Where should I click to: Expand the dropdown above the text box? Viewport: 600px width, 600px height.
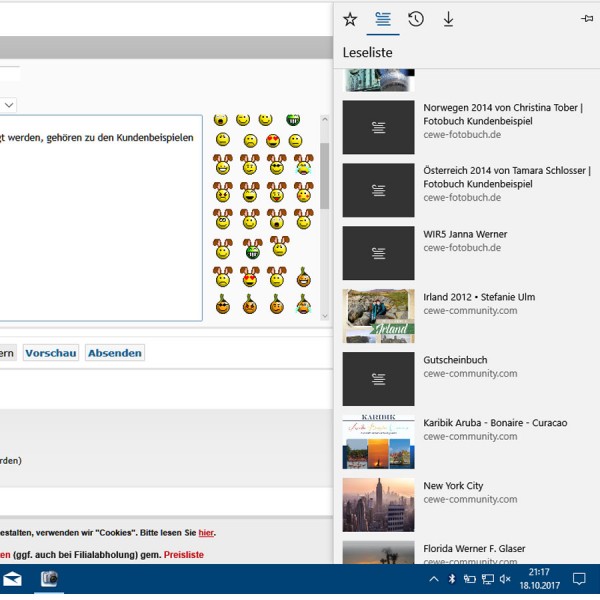tap(9, 105)
